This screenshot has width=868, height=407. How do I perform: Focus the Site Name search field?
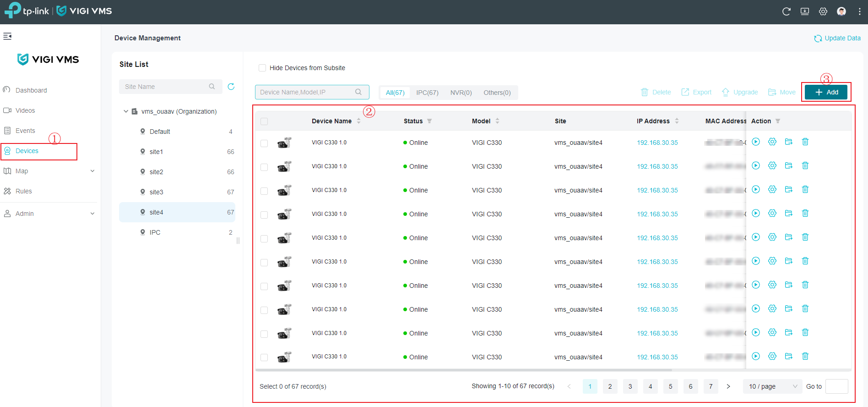click(x=170, y=87)
